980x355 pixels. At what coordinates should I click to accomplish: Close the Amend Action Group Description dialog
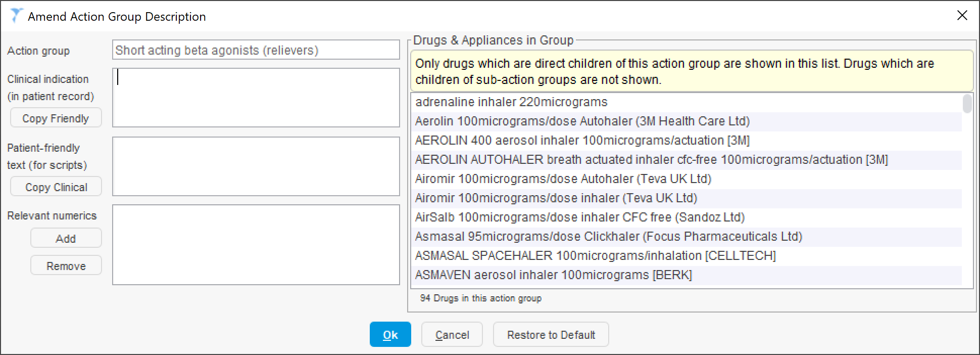coord(962,16)
